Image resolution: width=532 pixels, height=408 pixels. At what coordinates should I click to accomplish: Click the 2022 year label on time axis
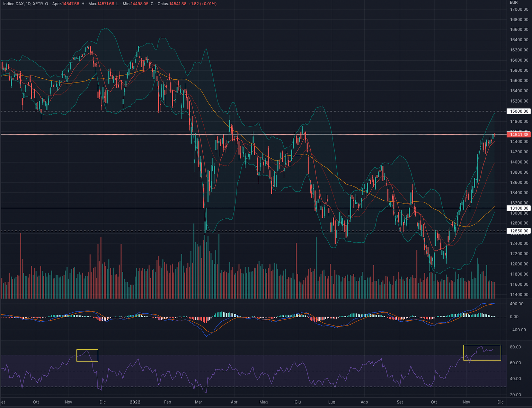[x=135, y=402]
